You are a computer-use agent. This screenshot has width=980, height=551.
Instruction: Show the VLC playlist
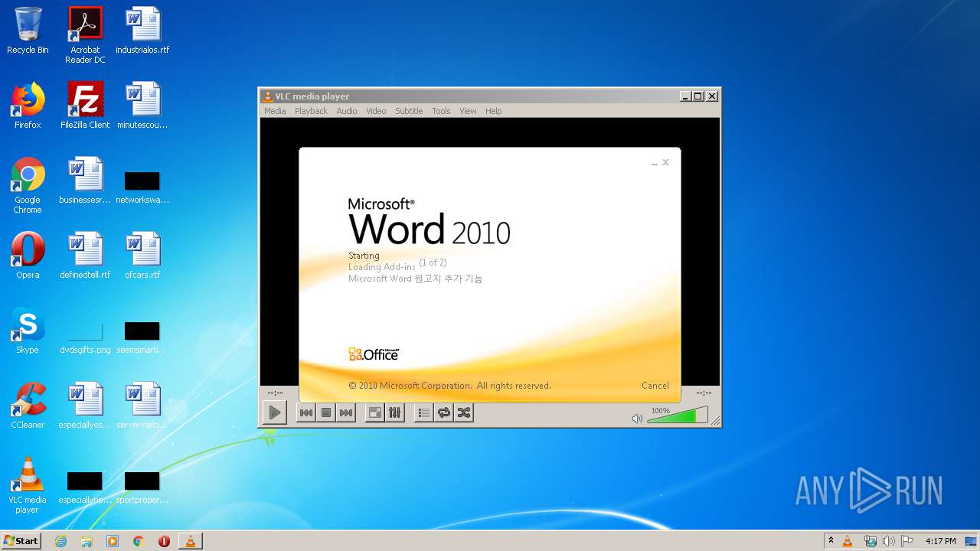click(x=423, y=413)
